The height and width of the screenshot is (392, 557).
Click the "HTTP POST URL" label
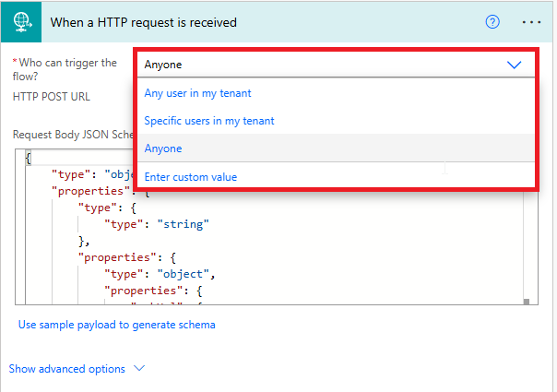tap(52, 96)
